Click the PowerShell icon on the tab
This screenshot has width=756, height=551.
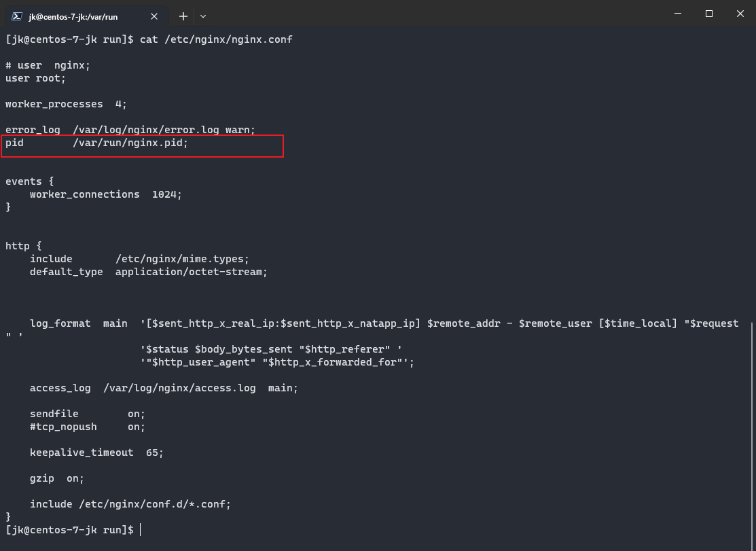(x=17, y=16)
